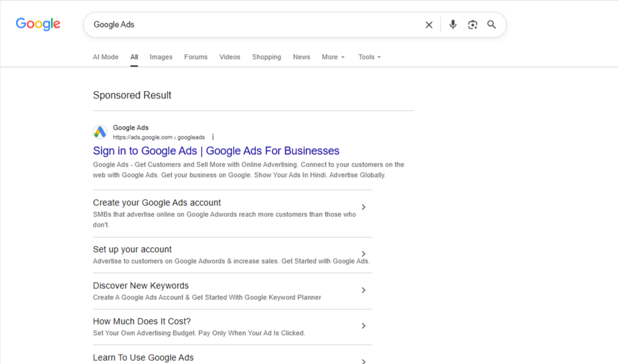Expand the More dropdown
This screenshot has width=618, height=364.
coord(333,57)
